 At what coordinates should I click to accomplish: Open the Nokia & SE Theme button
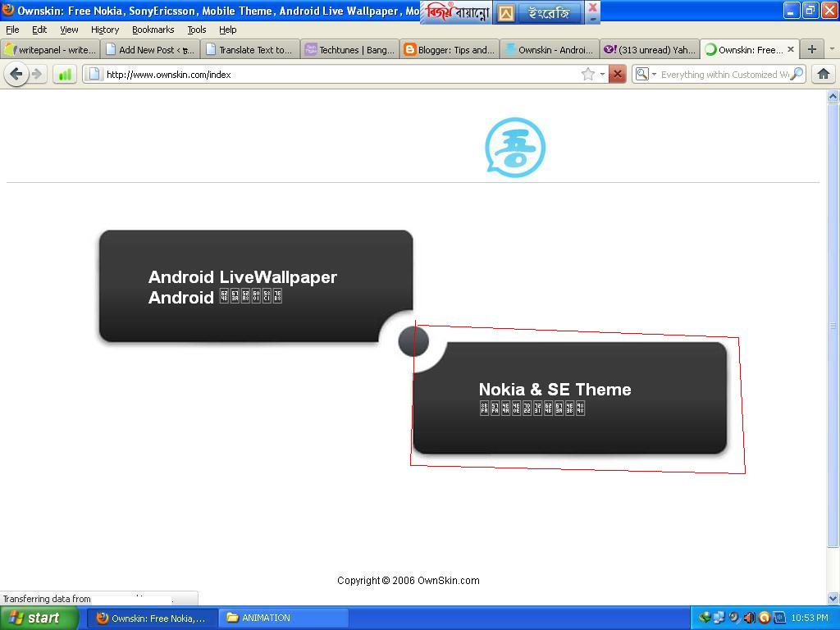570,398
